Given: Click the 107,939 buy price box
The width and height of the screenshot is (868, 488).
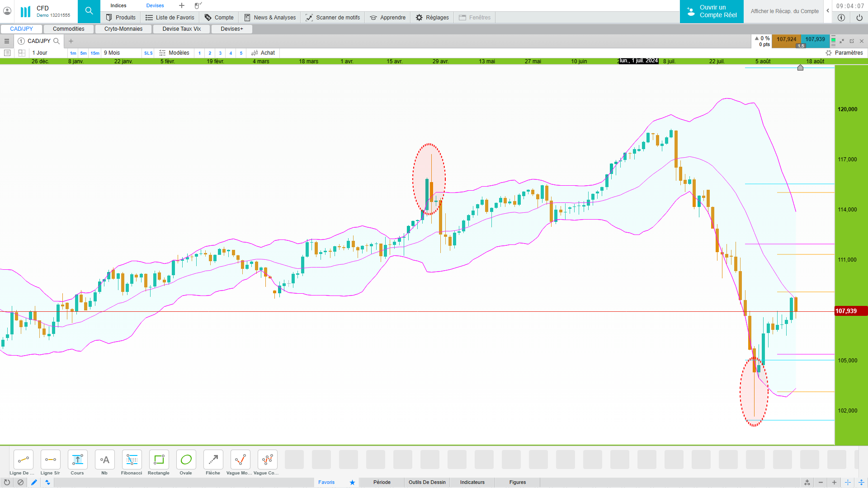Looking at the screenshot, I should tap(815, 39).
